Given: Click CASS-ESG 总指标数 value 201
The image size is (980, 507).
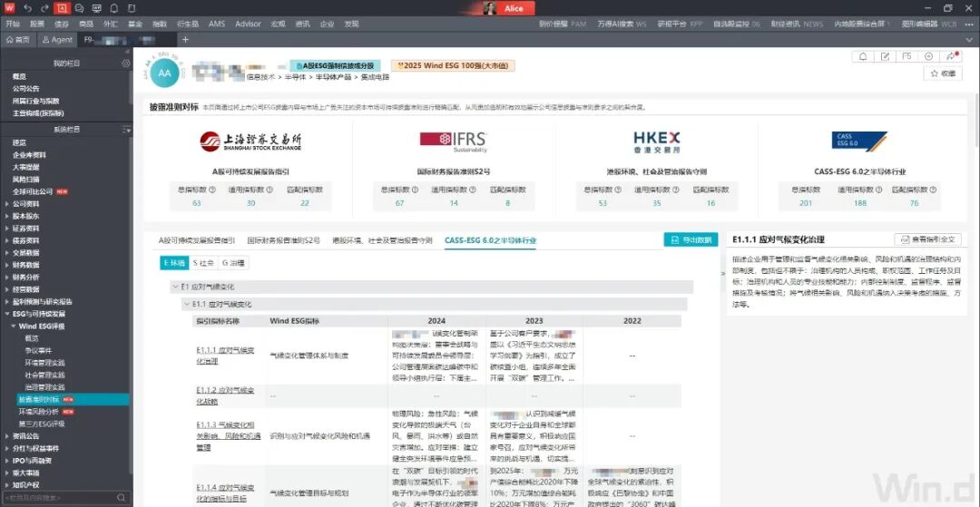Looking at the screenshot, I should click(x=805, y=202).
